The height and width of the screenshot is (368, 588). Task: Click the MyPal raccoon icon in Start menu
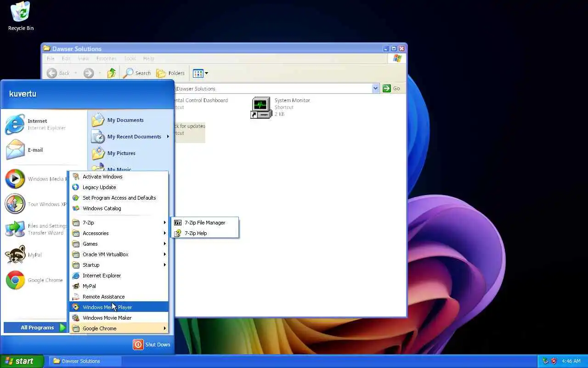(x=15, y=255)
